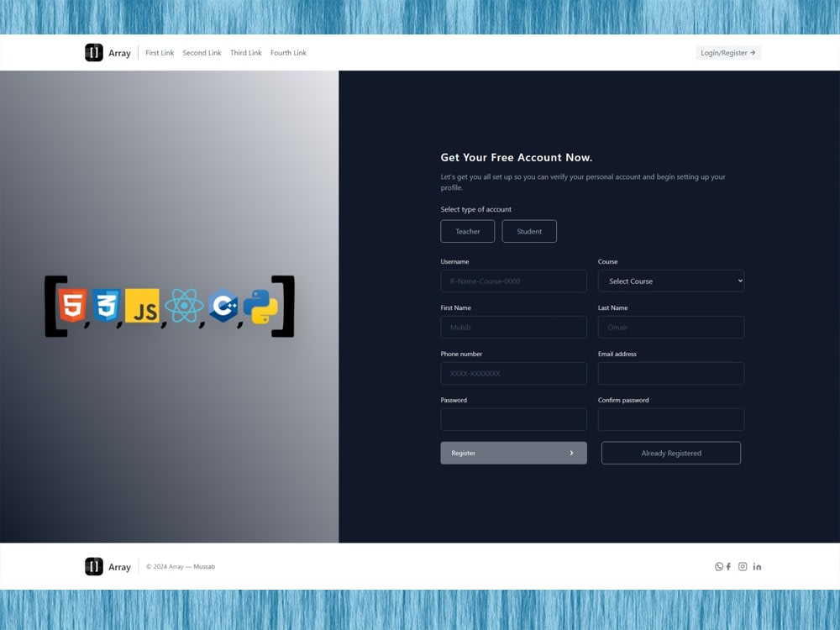Click the Login/Register button

tap(727, 52)
